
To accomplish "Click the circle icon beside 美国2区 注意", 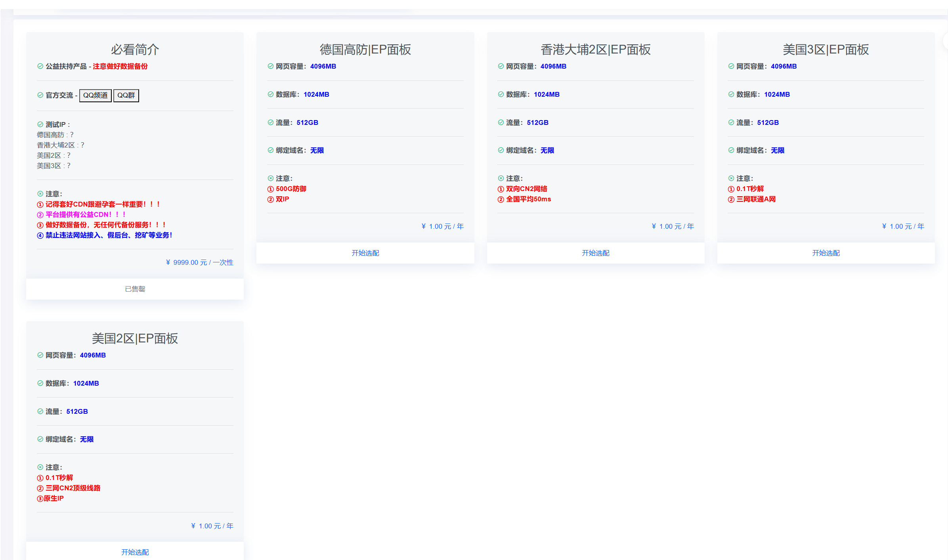I will 40,467.
